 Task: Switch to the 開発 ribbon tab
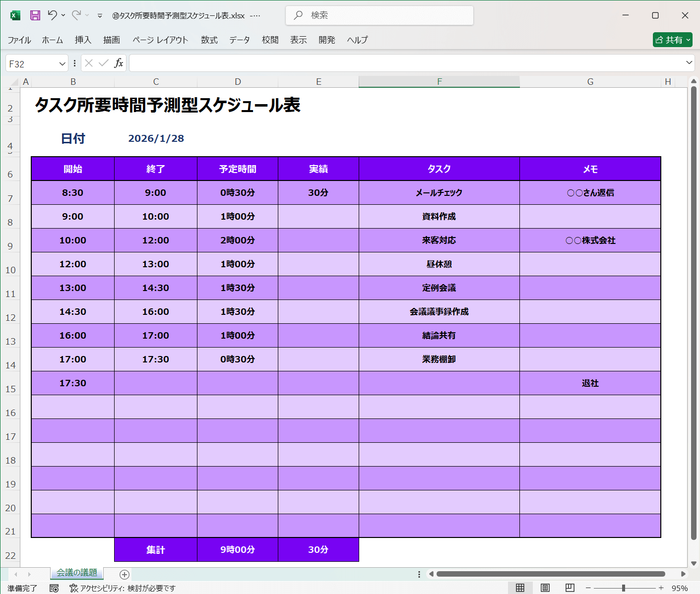click(x=327, y=40)
